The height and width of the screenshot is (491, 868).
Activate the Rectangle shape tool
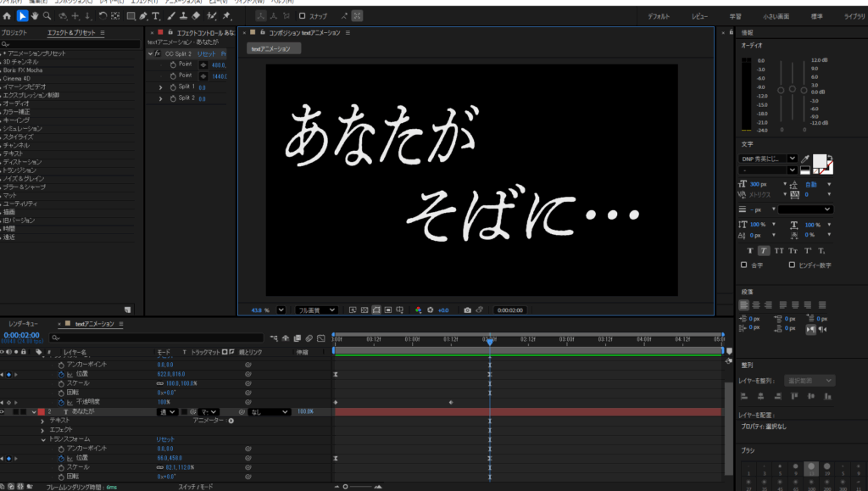tap(130, 15)
